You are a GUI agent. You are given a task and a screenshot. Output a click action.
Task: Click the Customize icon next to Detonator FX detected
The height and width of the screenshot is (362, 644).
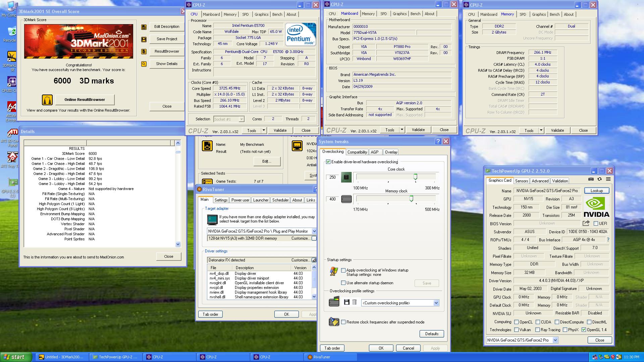point(314,260)
